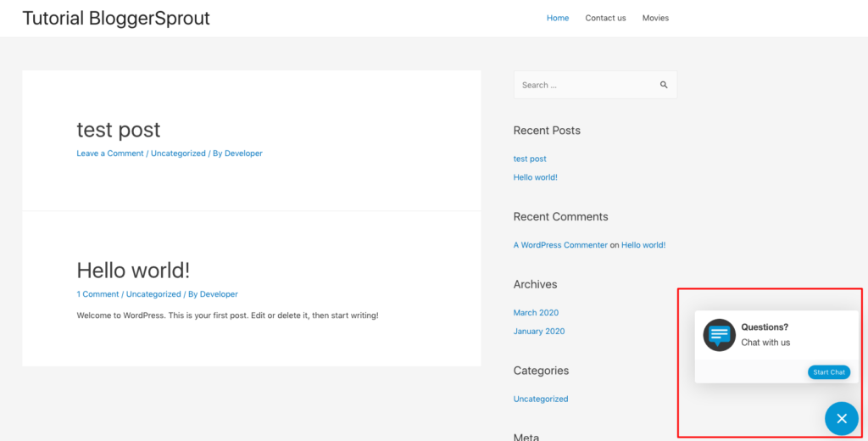Open the Home menu item
Image resolution: width=868 pixels, height=441 pixels.
pos(558,18)
